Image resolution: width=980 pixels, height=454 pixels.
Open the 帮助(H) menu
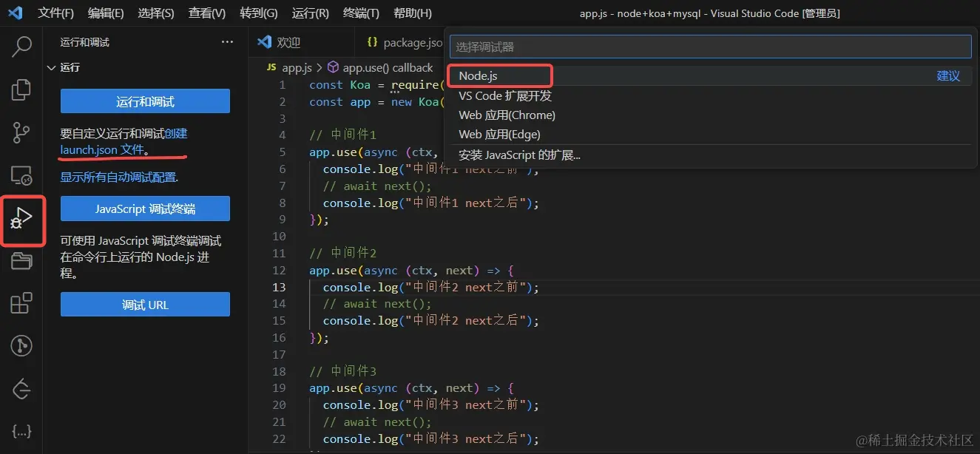(x=413, y=13)
